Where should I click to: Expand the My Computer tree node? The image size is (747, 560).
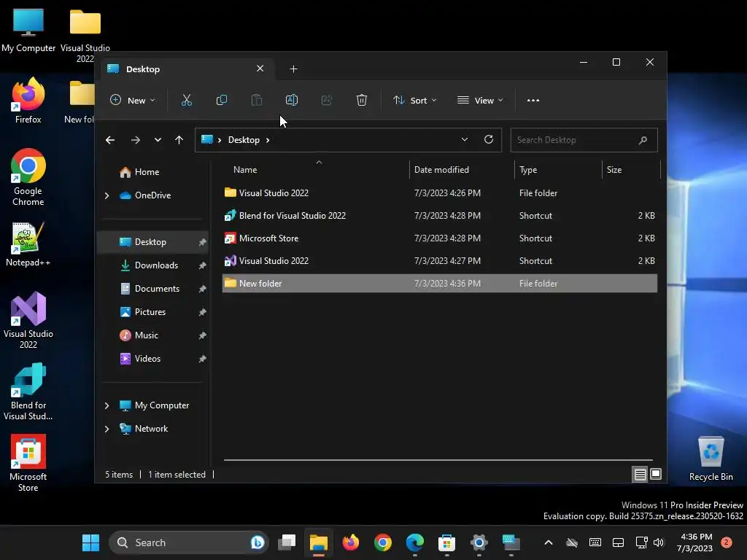[x=107, y=405]
